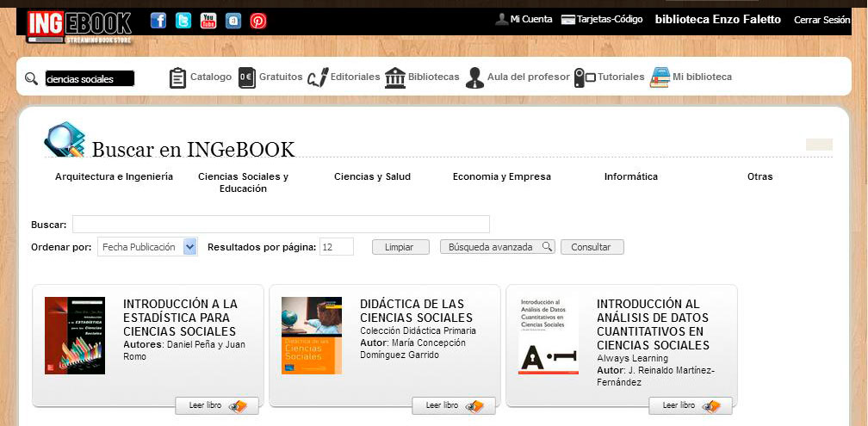Click the Consultar button
Screen dimensions: 868x426
click(x=592, y=247)
